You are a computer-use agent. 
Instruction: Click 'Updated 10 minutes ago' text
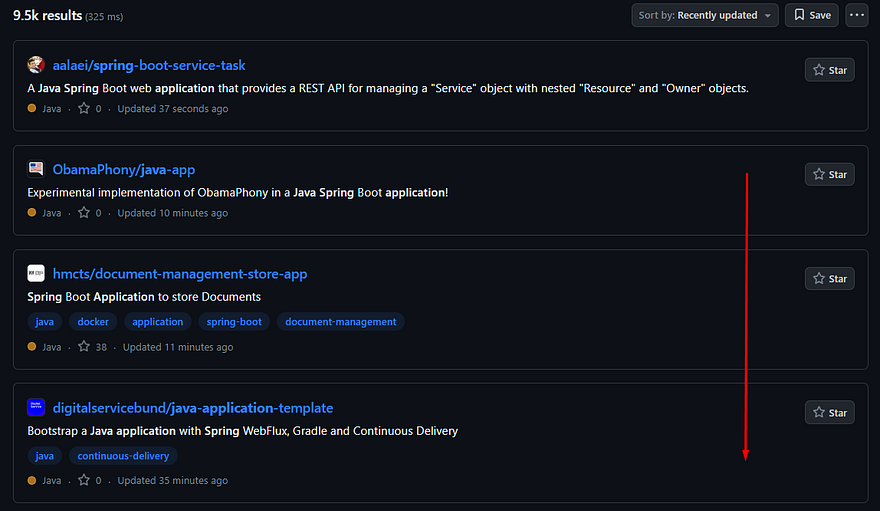[173, 213]
